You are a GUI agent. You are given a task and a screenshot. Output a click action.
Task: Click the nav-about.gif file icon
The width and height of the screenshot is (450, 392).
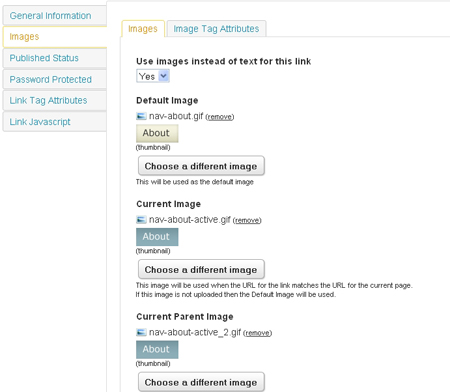click(141, 116)
